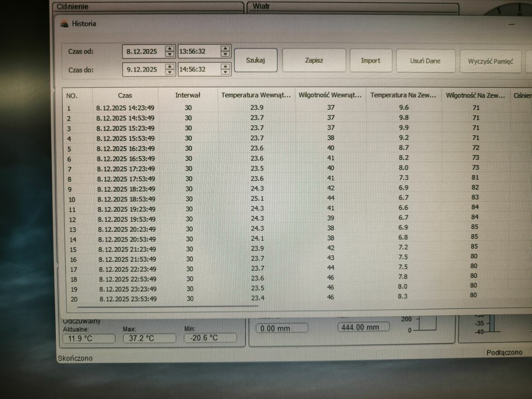532x399 pixels.
Task: Select the last row at 23:53:49
Action: (128, 299)
